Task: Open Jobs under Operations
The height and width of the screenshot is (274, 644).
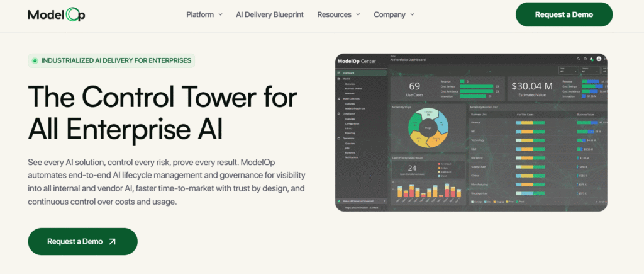Action: (x=347, y=148)
